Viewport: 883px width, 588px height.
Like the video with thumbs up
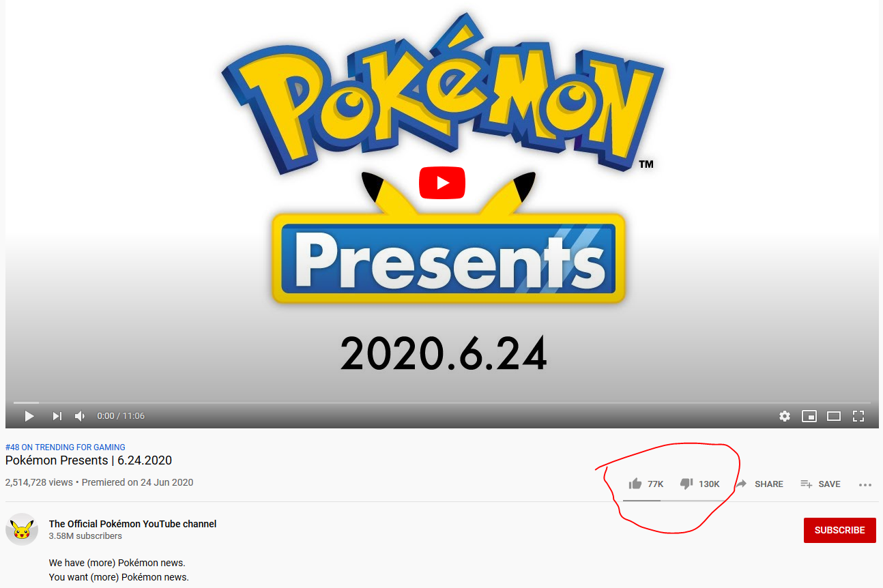635,484
